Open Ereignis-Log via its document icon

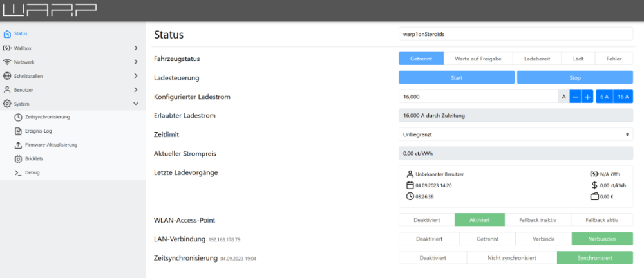pos(18,131)
